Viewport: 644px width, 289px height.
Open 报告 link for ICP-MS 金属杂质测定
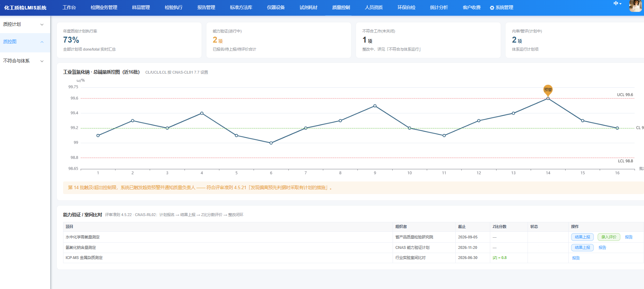point(576,258)
